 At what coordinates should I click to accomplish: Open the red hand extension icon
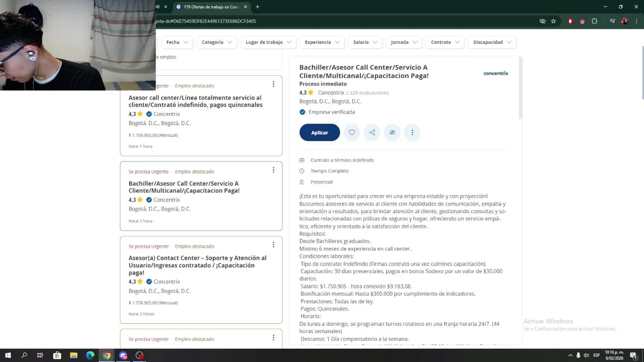pos(570,21)
